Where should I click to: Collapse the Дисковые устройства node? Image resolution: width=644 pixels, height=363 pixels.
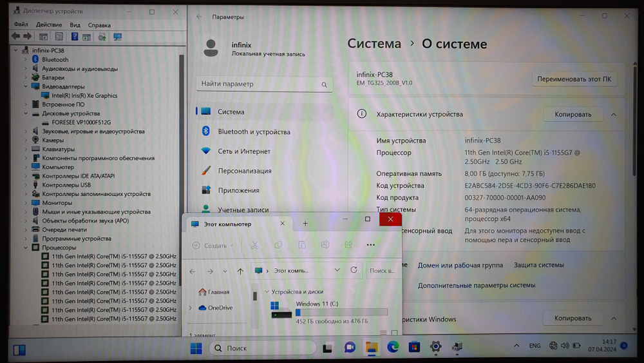(x=26, y=113)
